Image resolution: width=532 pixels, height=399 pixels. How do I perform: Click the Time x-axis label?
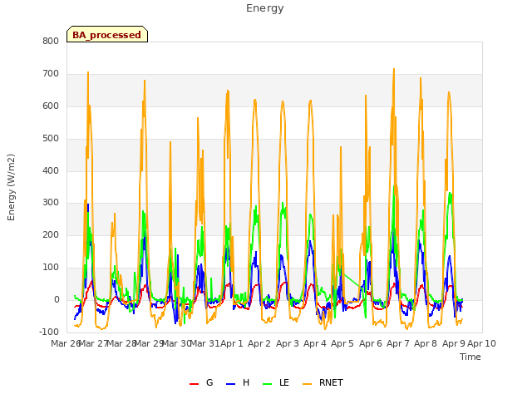tap(470, 357)
